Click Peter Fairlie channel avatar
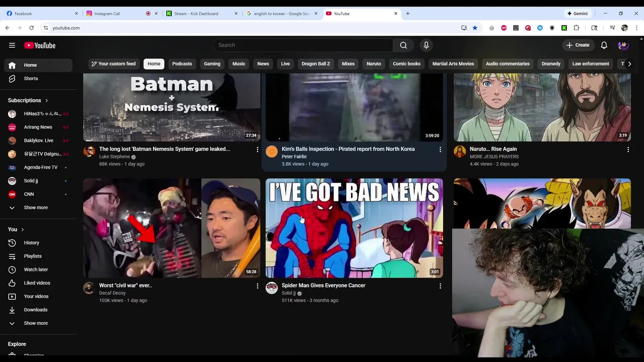 point(272,151)
